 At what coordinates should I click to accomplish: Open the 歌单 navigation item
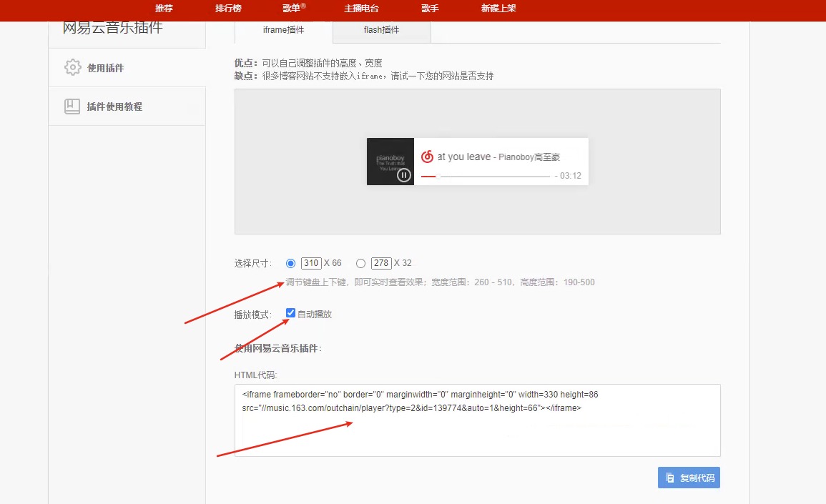293,9
